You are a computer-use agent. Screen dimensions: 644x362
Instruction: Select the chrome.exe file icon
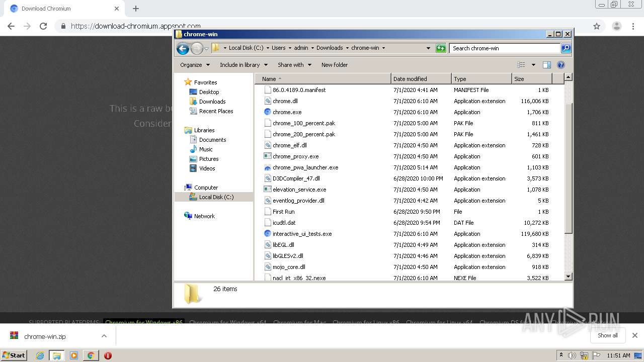click(268, 112)
